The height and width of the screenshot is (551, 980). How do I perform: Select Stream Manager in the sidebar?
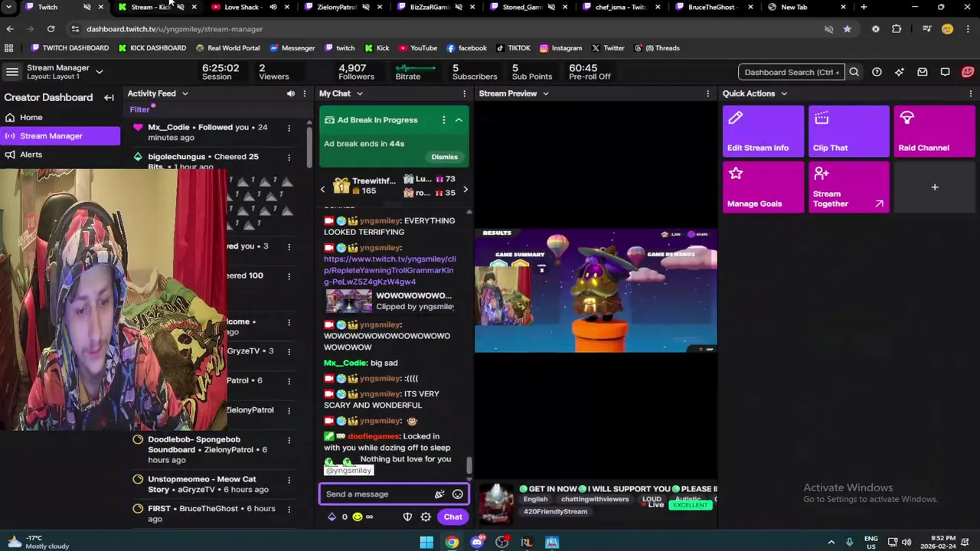60,135
